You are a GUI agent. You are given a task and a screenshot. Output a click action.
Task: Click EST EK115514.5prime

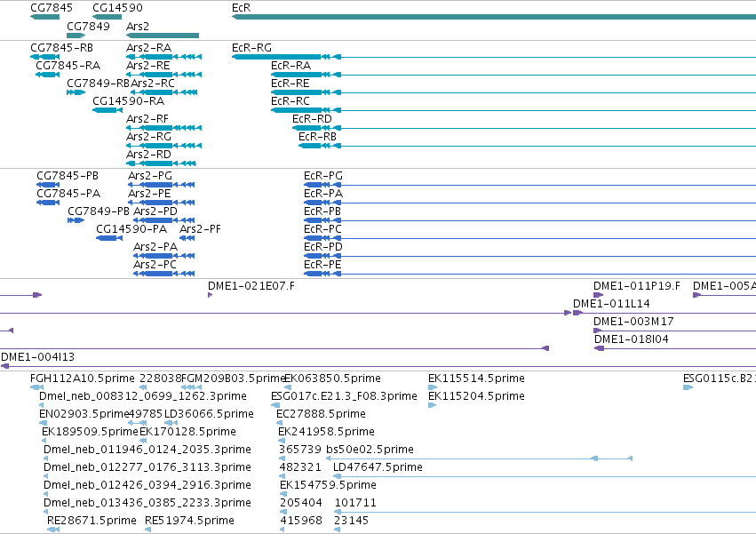coord(476,379)
